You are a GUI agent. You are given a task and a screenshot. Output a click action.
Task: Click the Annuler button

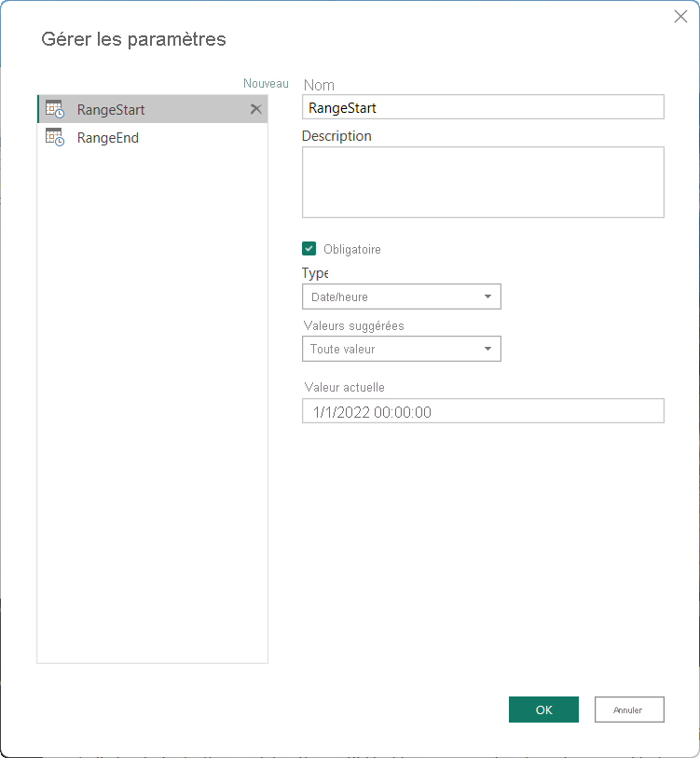(629, 710)
